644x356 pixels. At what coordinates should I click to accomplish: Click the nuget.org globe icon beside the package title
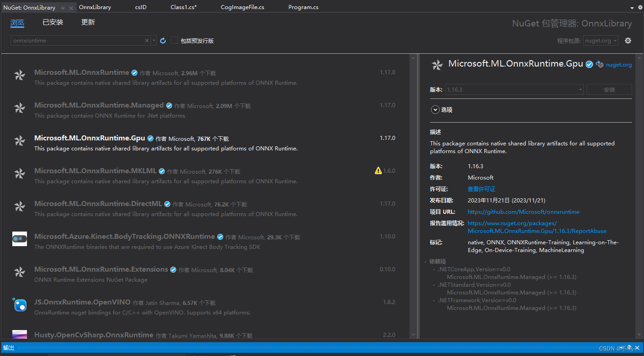coord(599,64)
